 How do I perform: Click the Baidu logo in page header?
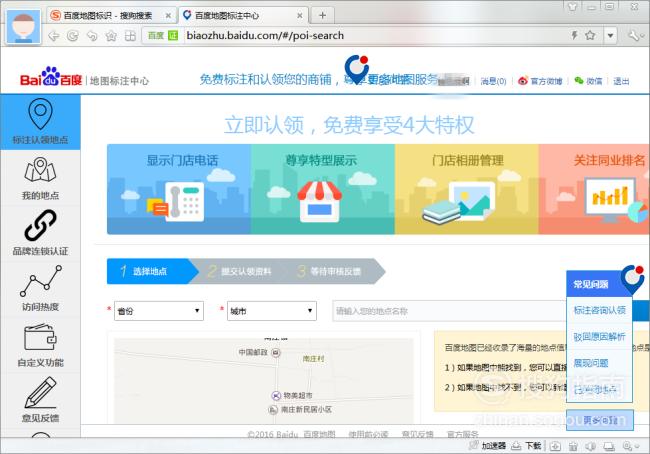tap(51, 77)
